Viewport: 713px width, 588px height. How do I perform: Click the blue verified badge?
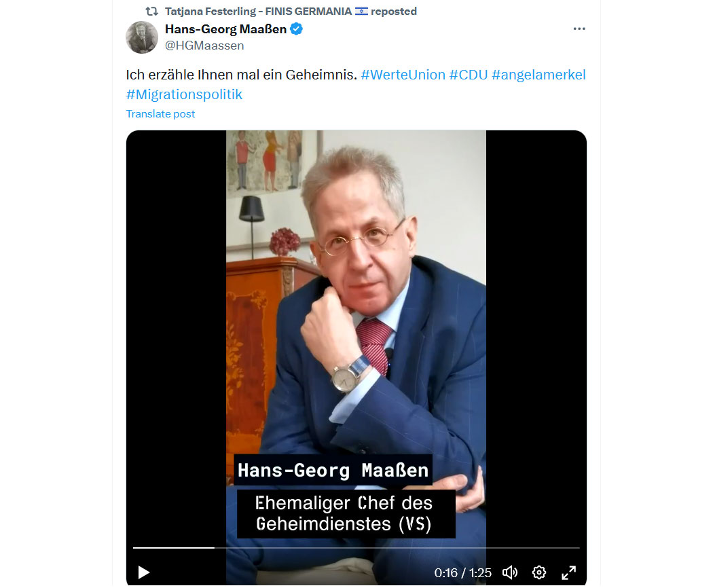coord(297,29)
